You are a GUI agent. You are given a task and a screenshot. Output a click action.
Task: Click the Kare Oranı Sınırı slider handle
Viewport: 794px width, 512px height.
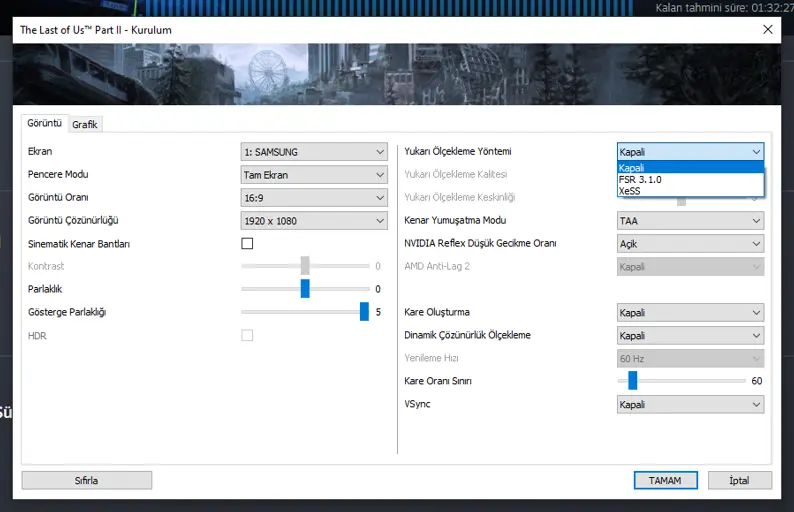point(632,380)
